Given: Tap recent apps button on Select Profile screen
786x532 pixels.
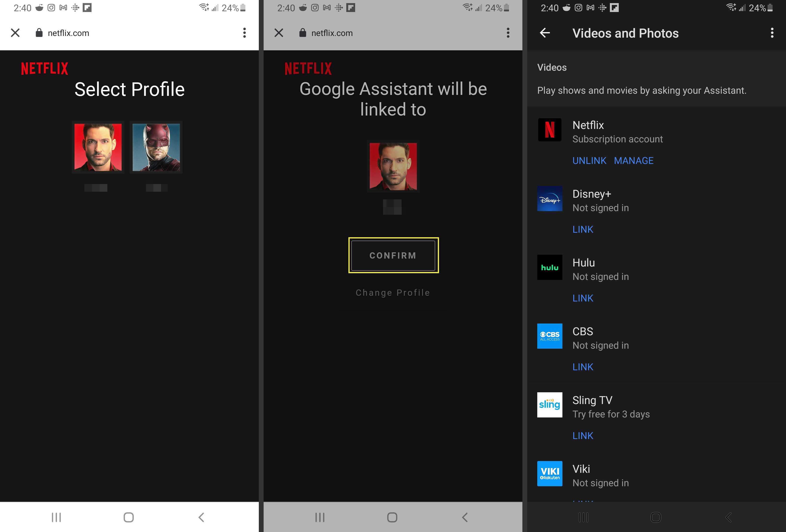Looking at the screenshot, I should [x=56, y=517].
